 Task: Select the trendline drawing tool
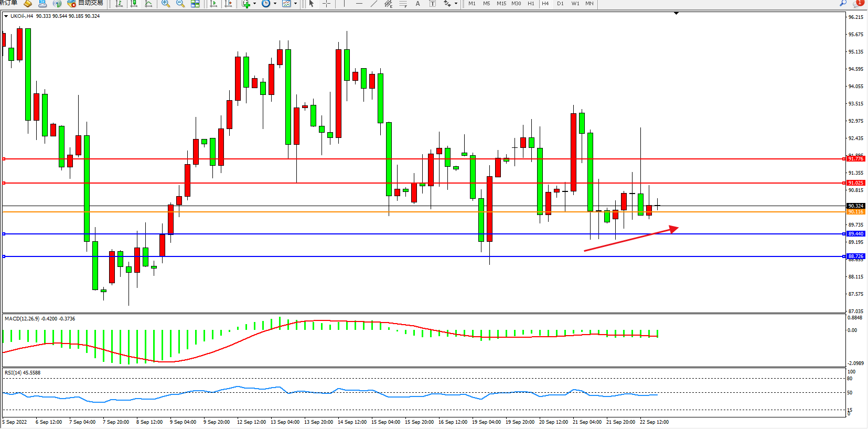373,4
